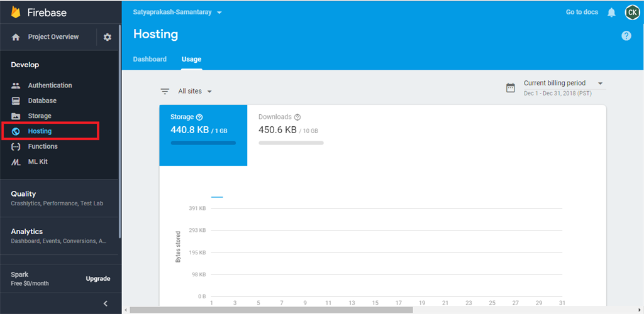
Task: Select the Storage usage card
Action: point(203,135)
